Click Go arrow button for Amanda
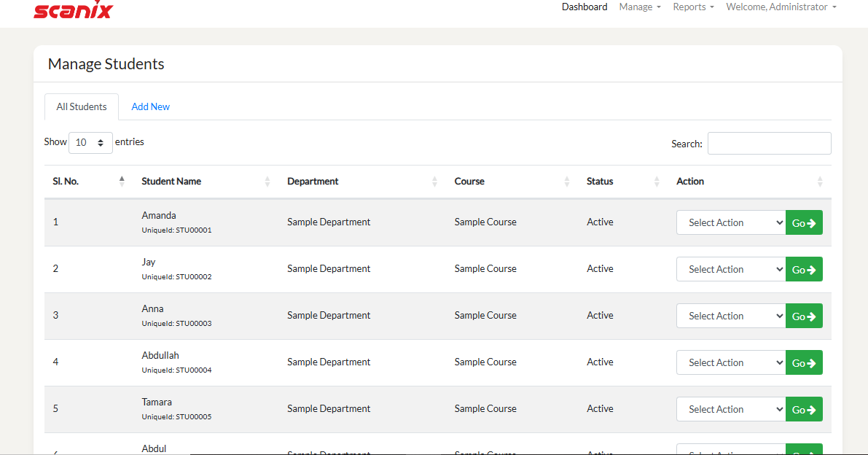Screen dimensions: 868x455 (x=804, y=223)
